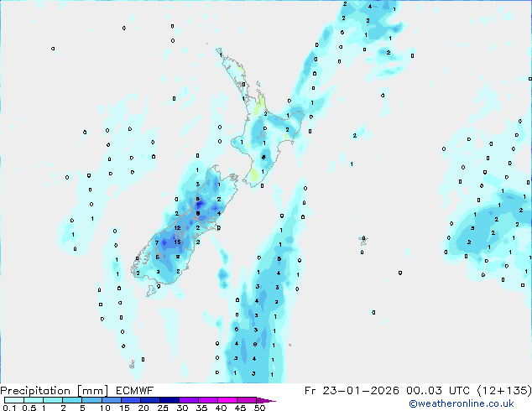The width and height of the screenshot is (532, 411).
Task: Select the 30–35 mm purple legend swatch
Action: pos(188,400)
